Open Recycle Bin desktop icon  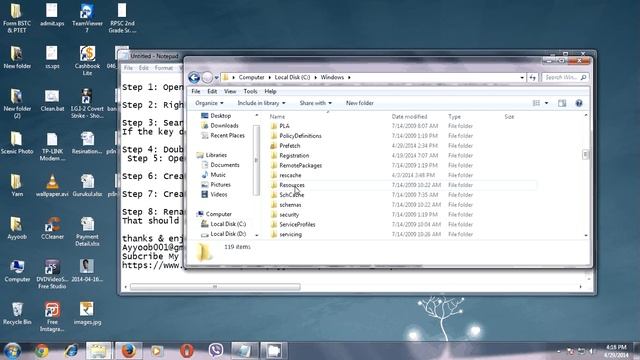(x=17, y=313)
